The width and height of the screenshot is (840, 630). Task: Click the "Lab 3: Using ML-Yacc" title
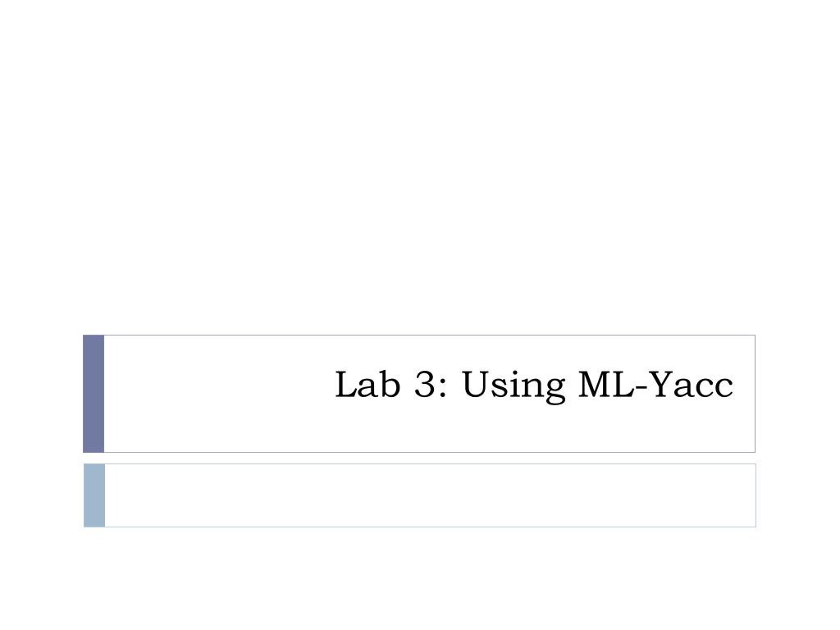(533, 385)
